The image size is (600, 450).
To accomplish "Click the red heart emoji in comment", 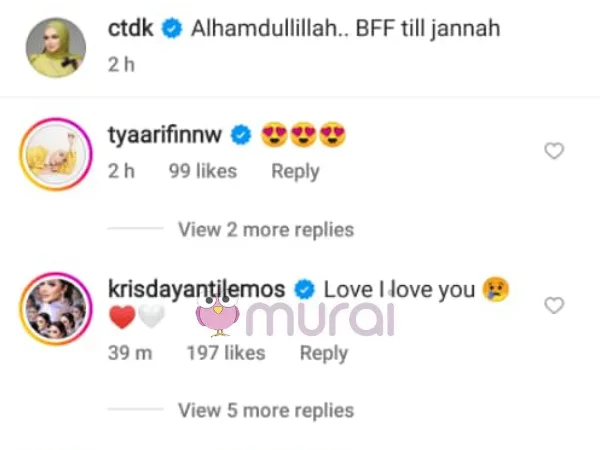I will [122, 317].
